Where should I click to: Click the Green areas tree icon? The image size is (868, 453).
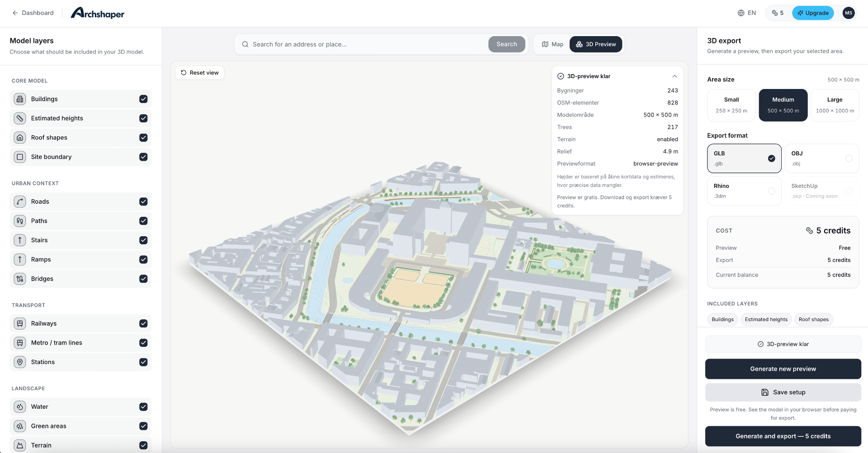click(x=20, y=426)
